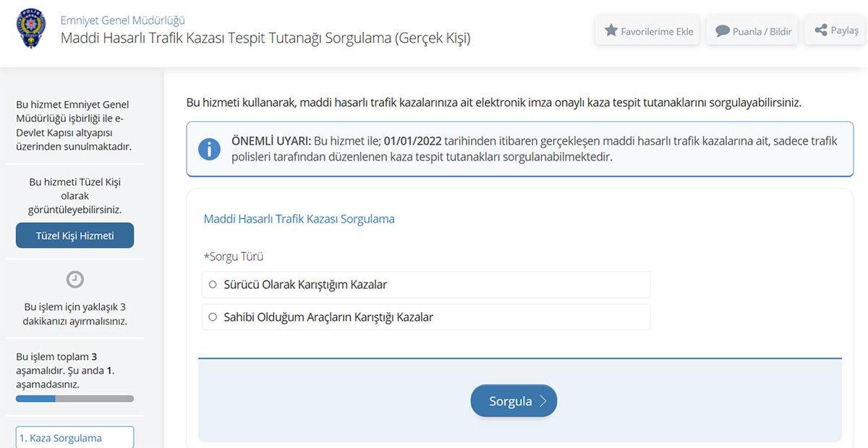Click the share icon beside Paylaş
Viewport: 868px width, 448px height.
pyautogui.click(x=820, y=30)
